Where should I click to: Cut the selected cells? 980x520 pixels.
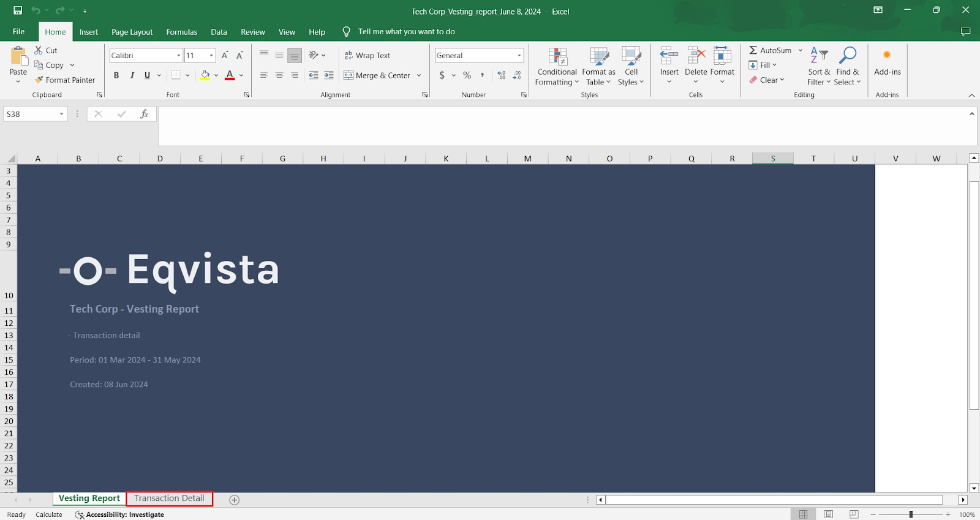(x=46, y=50)
